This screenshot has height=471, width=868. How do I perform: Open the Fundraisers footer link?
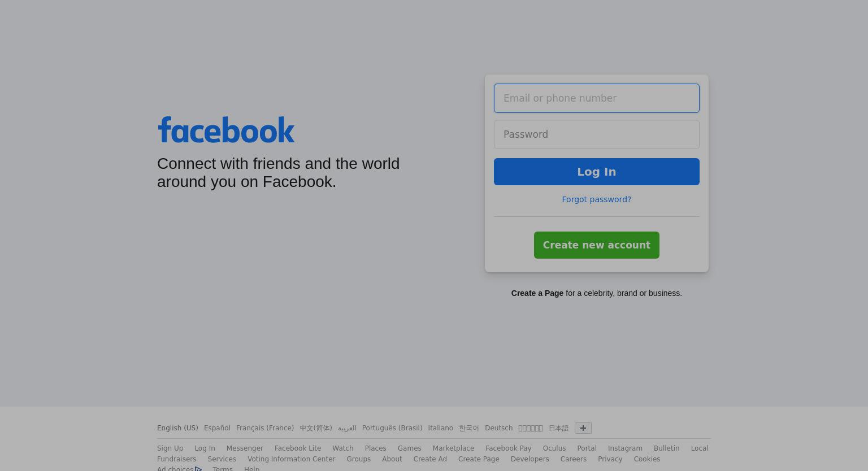click(x=177, y=459)
